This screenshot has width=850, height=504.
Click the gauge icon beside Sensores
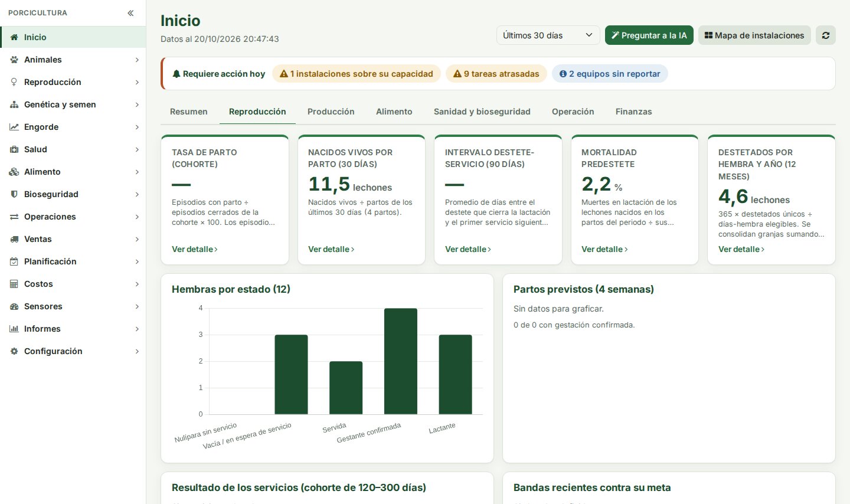click(14, 306)
